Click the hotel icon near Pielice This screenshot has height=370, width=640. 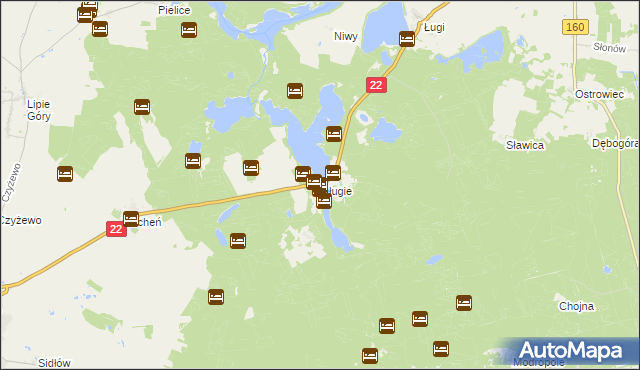tap(189, 30)
